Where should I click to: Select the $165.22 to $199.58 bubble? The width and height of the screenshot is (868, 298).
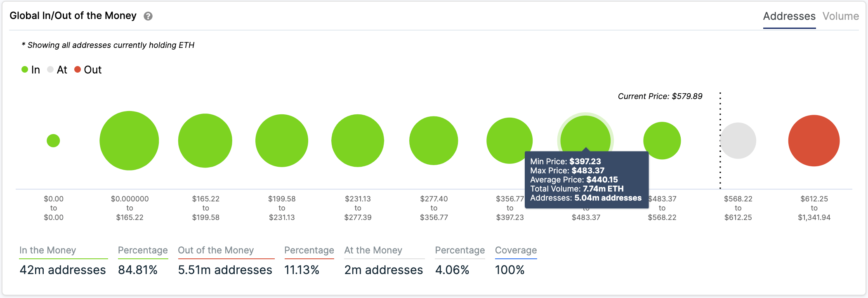click(x=205, y=141)
